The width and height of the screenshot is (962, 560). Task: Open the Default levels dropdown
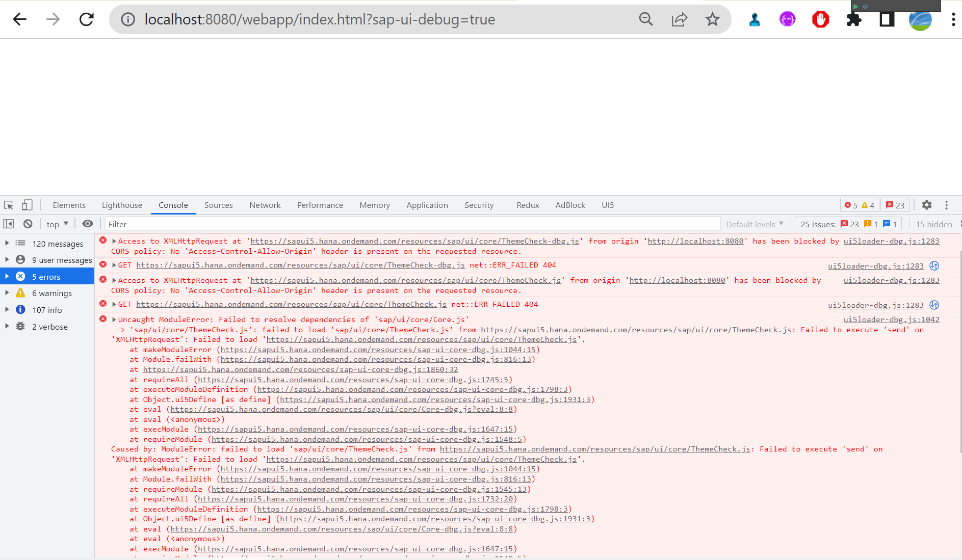point(755,224)
